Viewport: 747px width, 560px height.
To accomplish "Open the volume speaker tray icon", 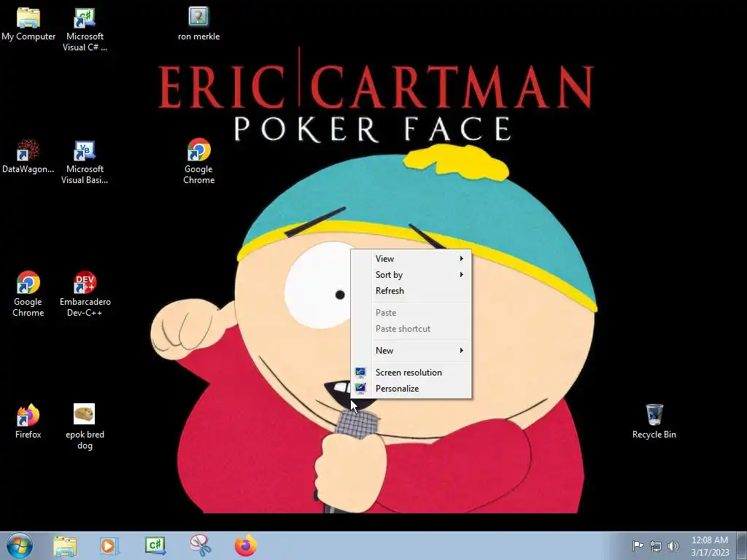I will [x=673, y=546].
